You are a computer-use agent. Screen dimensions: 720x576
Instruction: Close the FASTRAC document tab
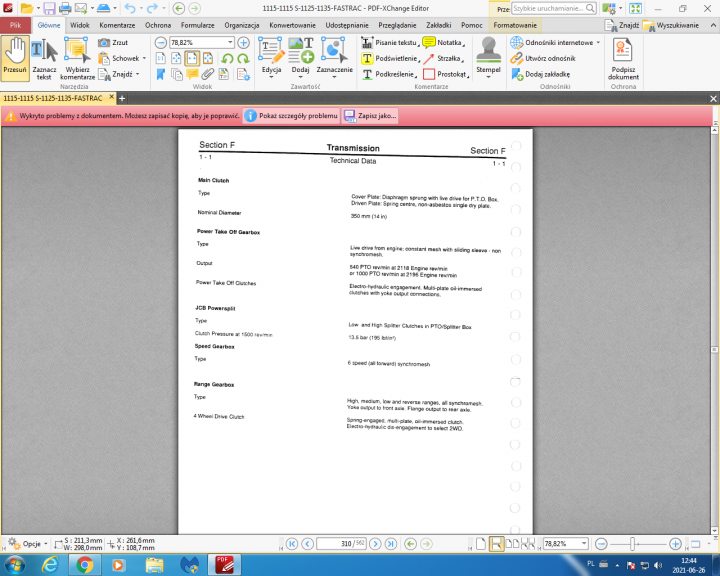coord(111,98)
